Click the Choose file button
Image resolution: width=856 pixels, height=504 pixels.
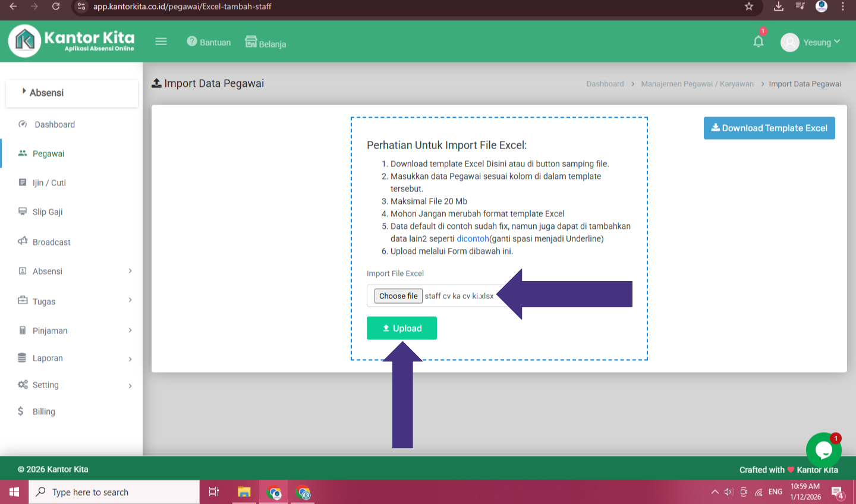coord(398,296)
